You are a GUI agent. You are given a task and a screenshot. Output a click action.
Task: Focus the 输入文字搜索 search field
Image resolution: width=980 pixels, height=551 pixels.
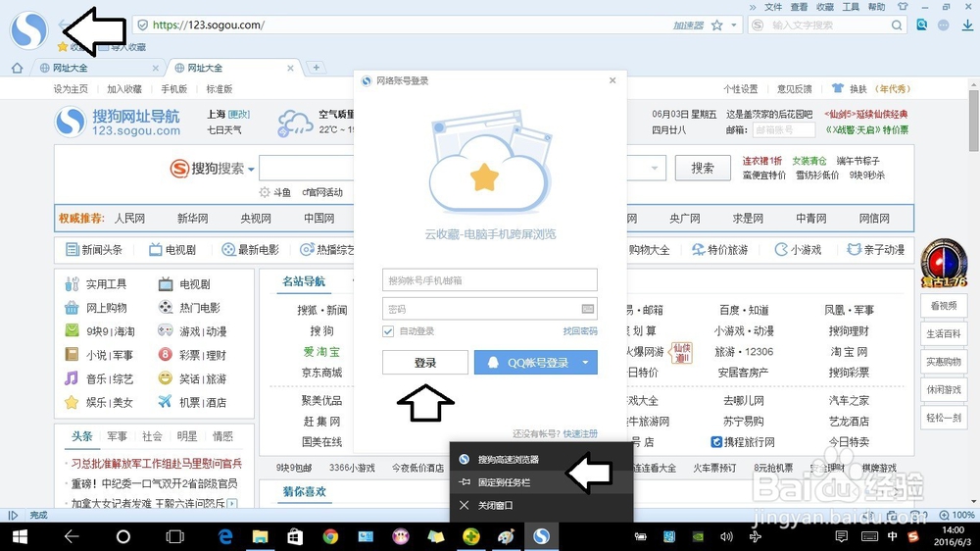(829, 25)
